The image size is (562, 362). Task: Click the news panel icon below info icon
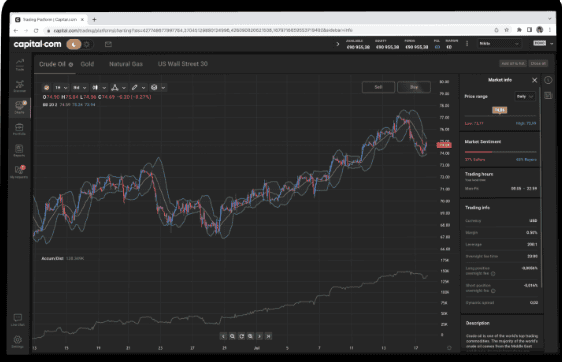point(548,95)
